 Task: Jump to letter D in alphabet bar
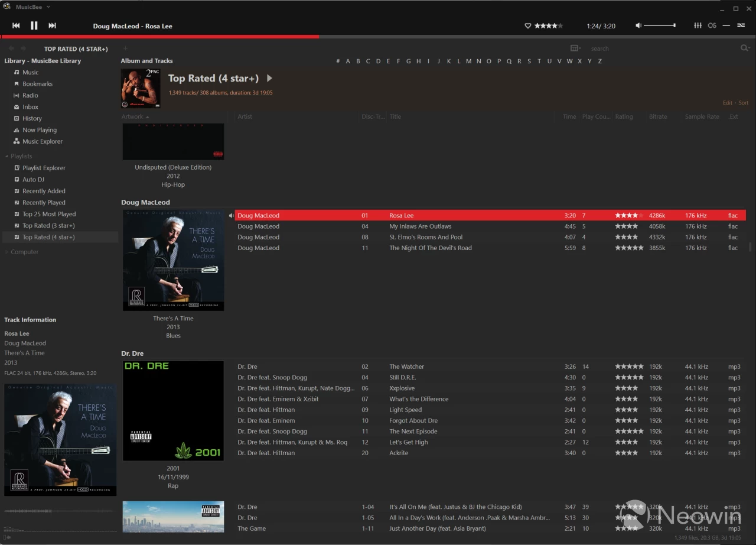coord(378,61)
